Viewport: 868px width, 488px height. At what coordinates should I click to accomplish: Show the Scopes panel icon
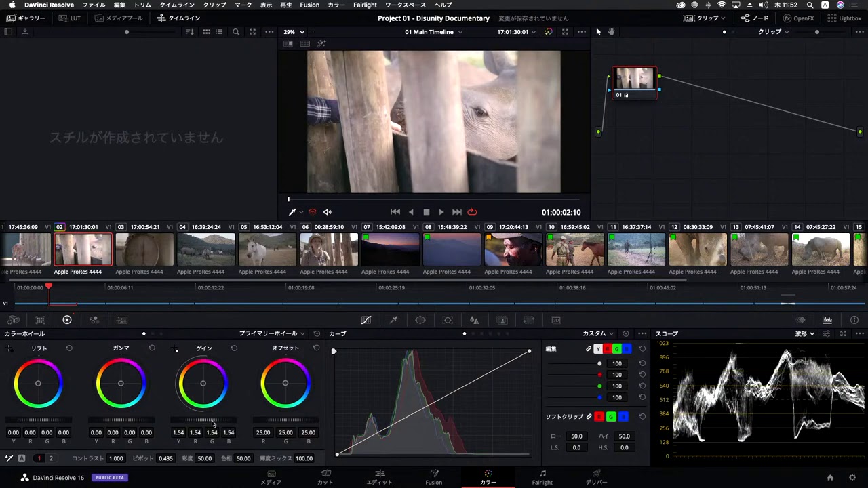coord(827,320)
